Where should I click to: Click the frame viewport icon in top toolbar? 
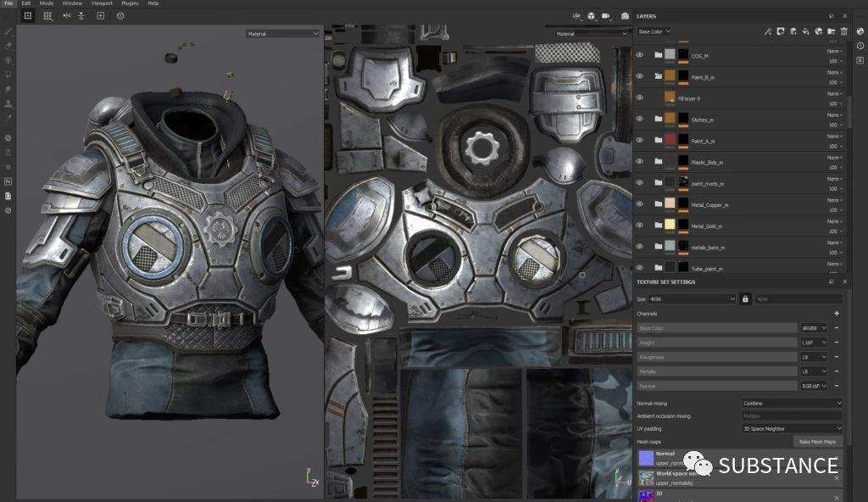pos(101,16)
